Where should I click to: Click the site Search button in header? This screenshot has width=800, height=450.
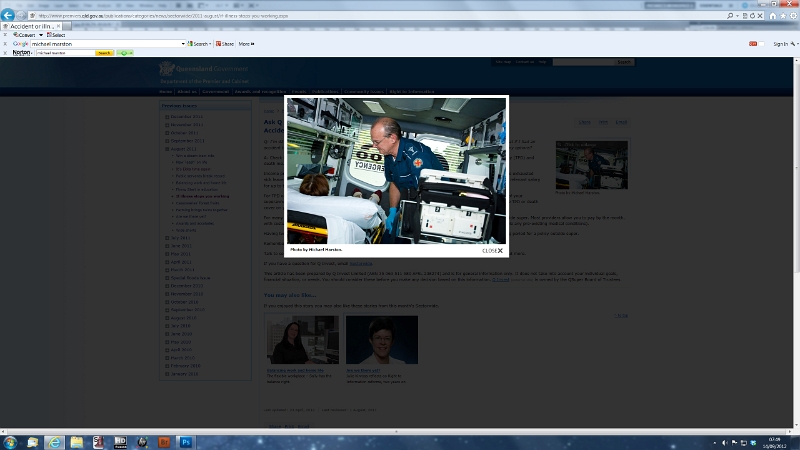624,62
